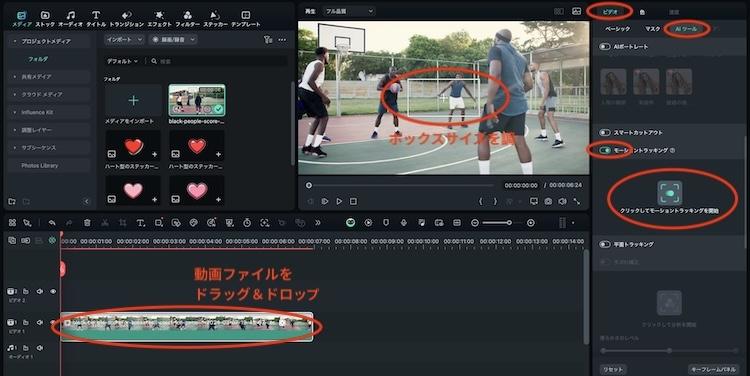Click the preview progress slider

tap(401, 185)
